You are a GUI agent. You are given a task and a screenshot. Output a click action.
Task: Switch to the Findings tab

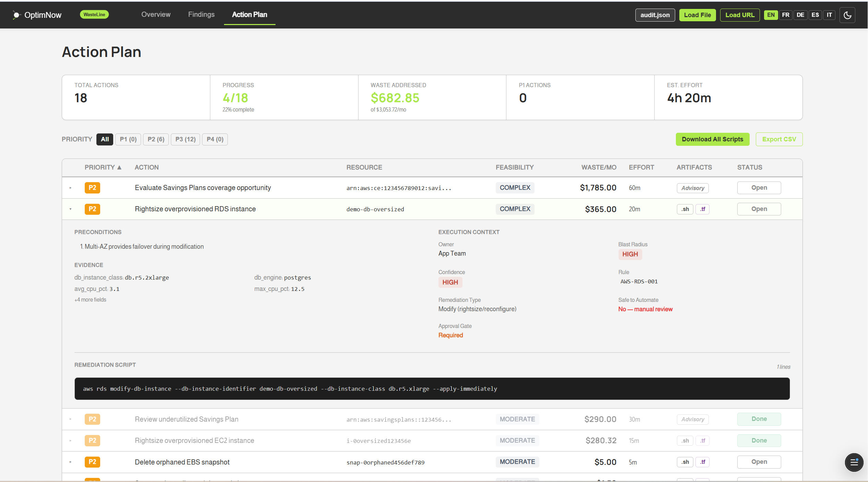[201, 14]
